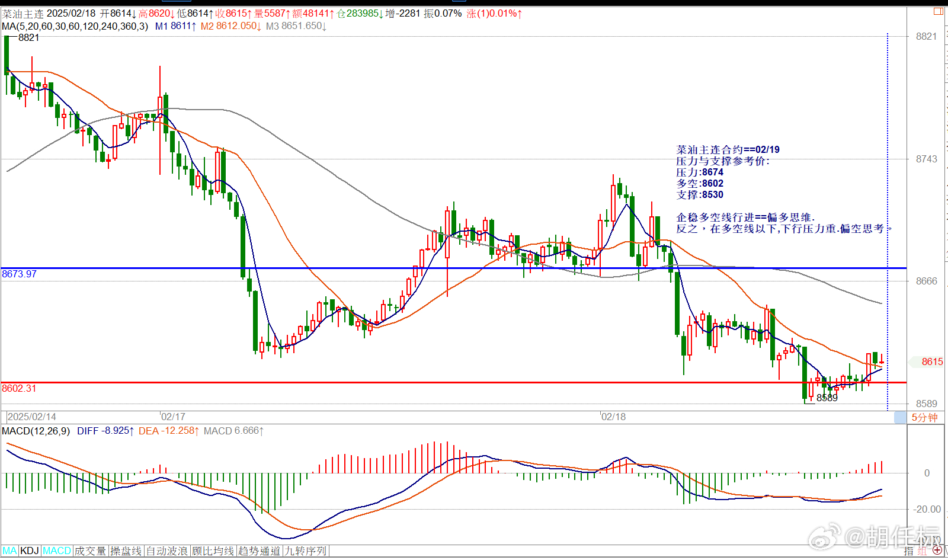This screenshot has height=560, width=948.
Task: Click the DIFF -8.925 value
Action: [x=105, y=431]
